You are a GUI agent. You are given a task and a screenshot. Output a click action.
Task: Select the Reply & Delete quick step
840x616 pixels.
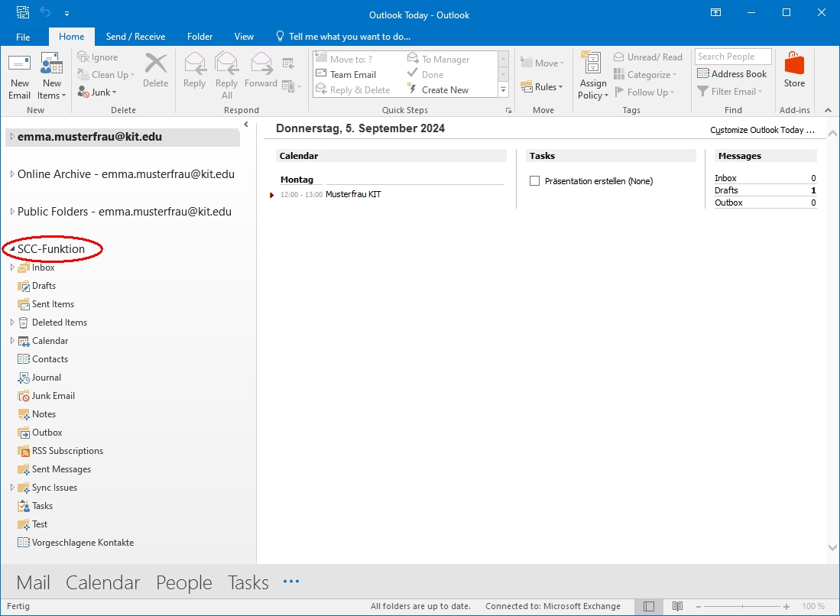352,90
